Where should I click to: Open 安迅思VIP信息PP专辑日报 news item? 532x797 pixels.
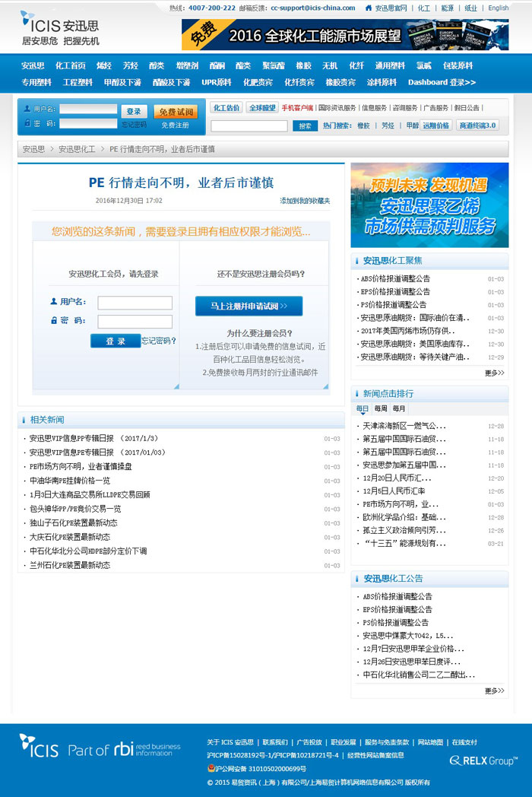point(93,438)
